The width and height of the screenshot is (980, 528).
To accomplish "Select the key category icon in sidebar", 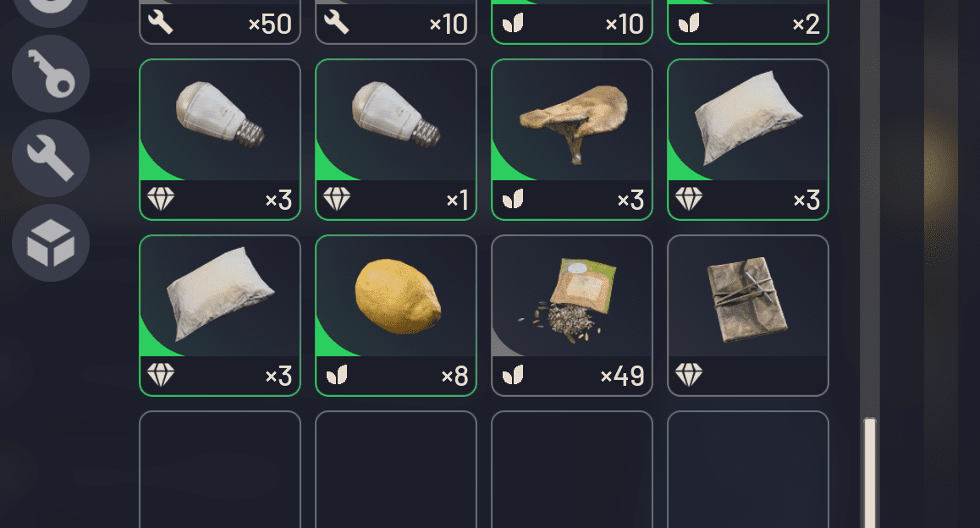I will click(x=51, y=74).
